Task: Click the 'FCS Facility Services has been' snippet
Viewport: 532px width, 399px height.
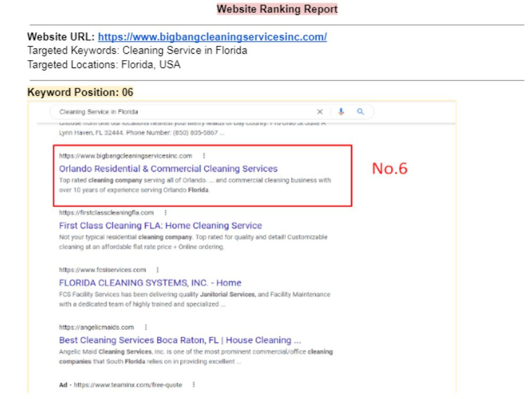Action: click(194, 299)
